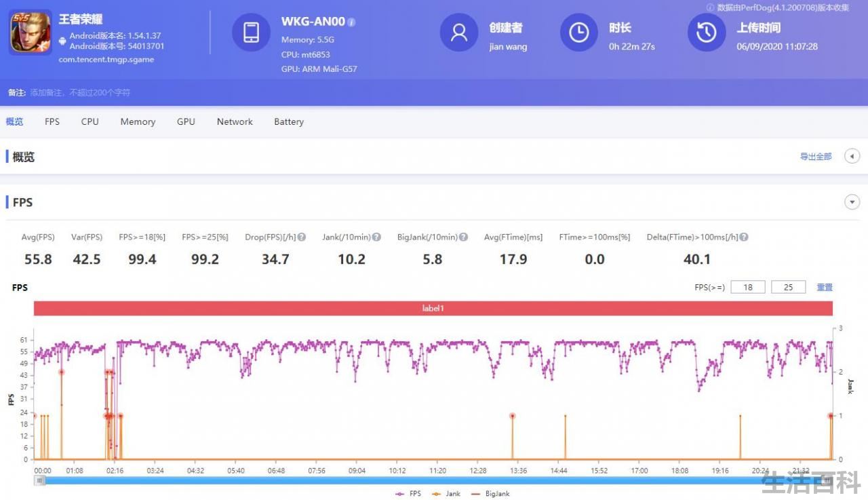The height and width of the screenshot is (500, 868).
Task: Click the Avg(FTime)[ms] value 17.9
Action: tap(513, 259)
